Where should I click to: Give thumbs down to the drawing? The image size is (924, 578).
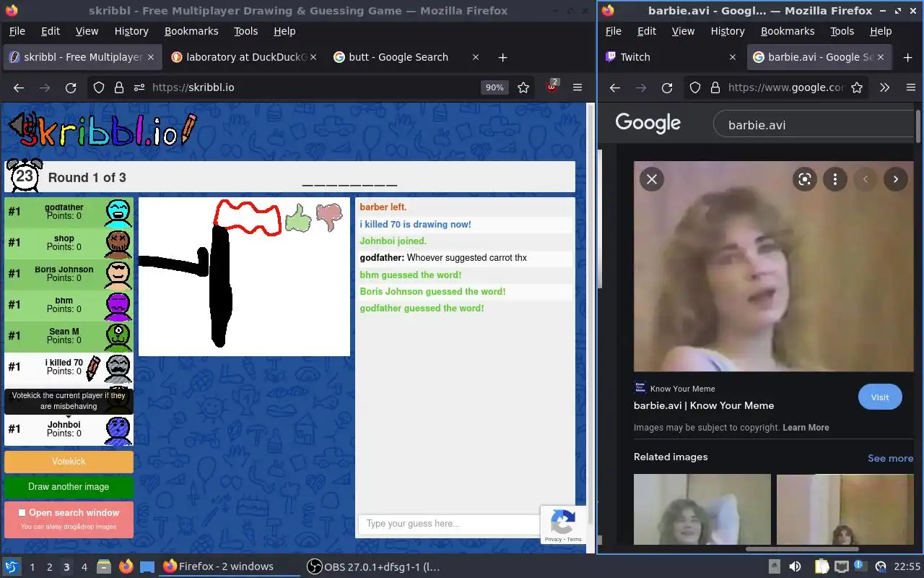point(329,217)
